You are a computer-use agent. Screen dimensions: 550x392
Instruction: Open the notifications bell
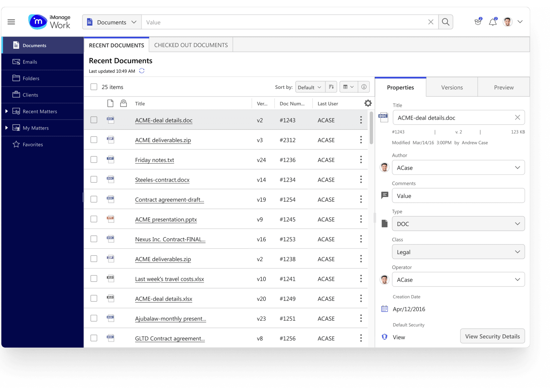[492, 21]
